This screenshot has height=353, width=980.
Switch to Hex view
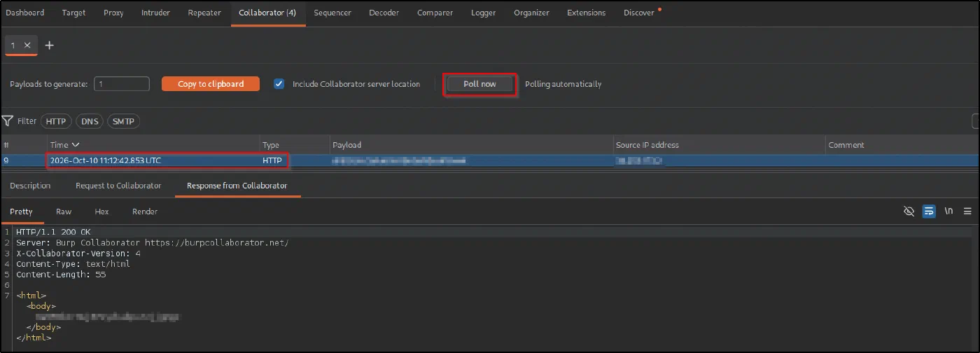click(x=101, y=212)
